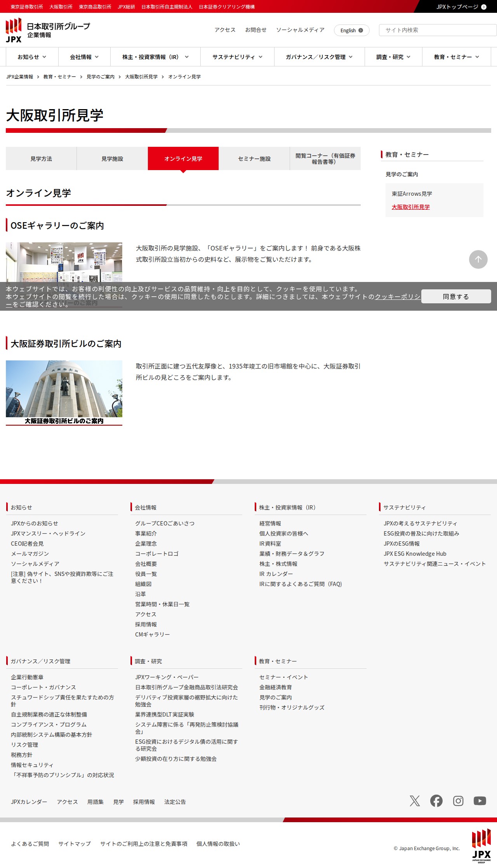
Task: Open the IR資料室 footer link
Action: [x=270, y=544]
